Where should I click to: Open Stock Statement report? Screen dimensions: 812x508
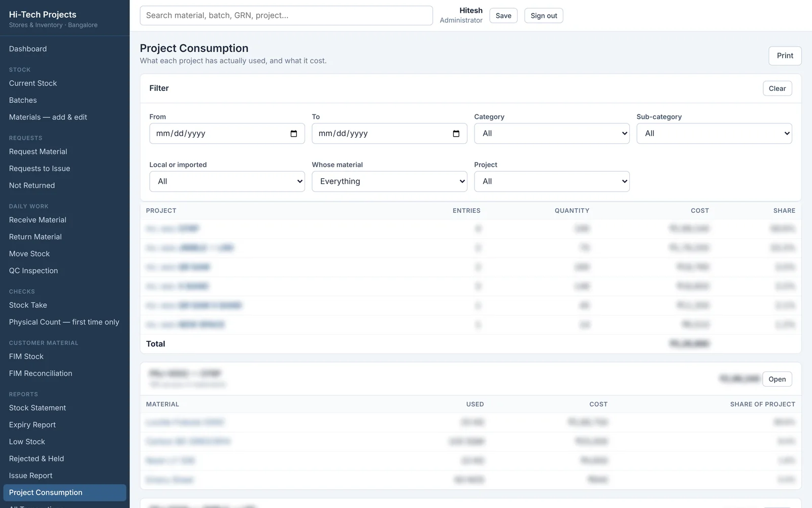point(64,408)
